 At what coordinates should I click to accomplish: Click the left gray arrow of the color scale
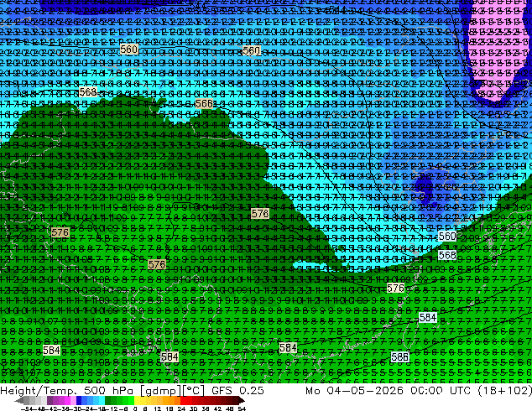[19, 401]
